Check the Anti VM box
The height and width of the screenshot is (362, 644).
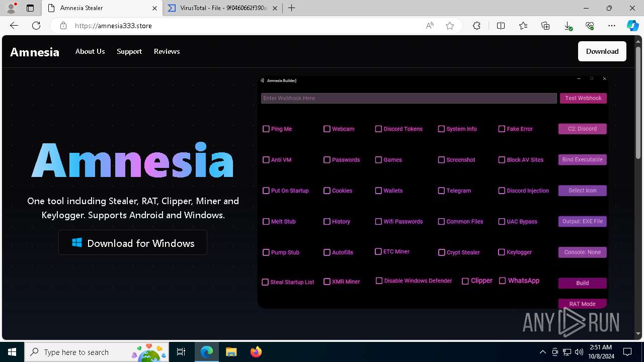[x=266, y=160]
